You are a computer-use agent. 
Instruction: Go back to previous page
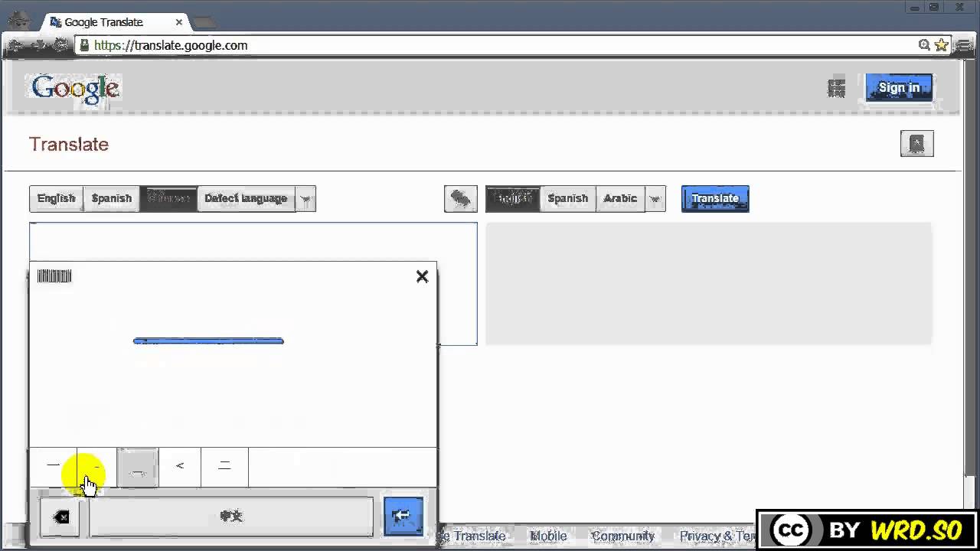click(15, 45)
